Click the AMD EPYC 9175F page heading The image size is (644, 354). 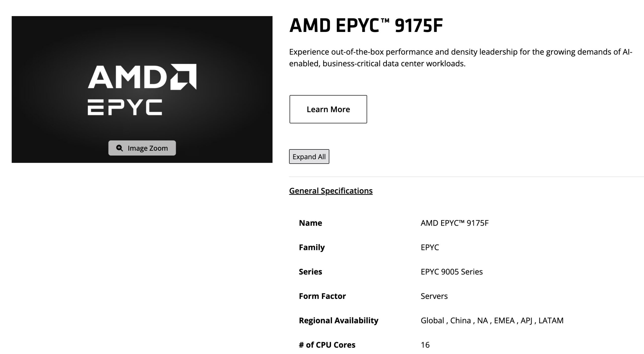tap(366, 25)
